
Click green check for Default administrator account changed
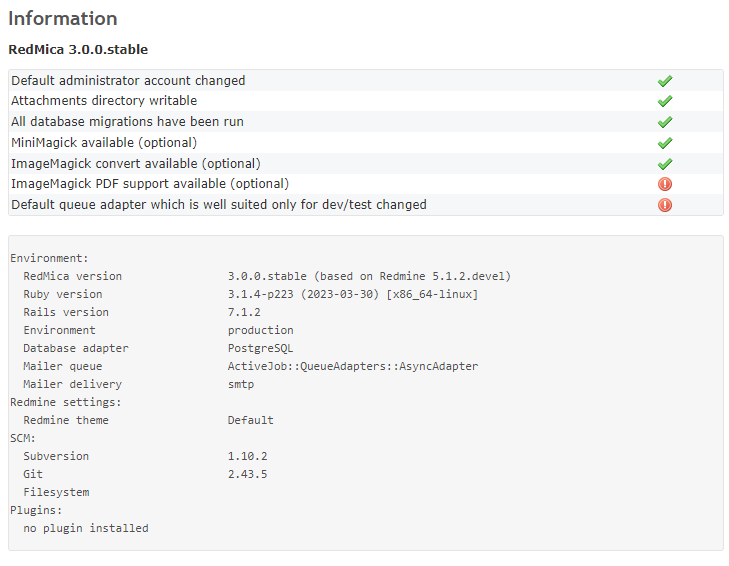665,81
